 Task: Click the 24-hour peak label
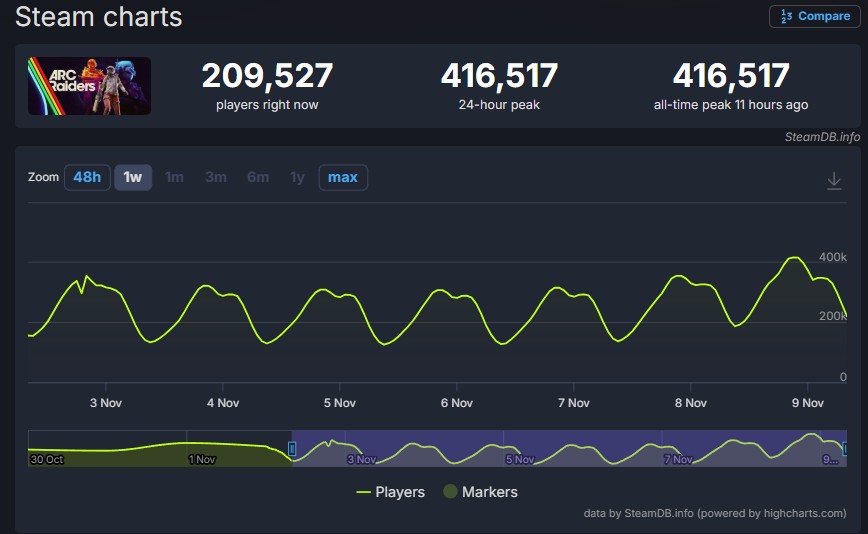tap(499, 105)
